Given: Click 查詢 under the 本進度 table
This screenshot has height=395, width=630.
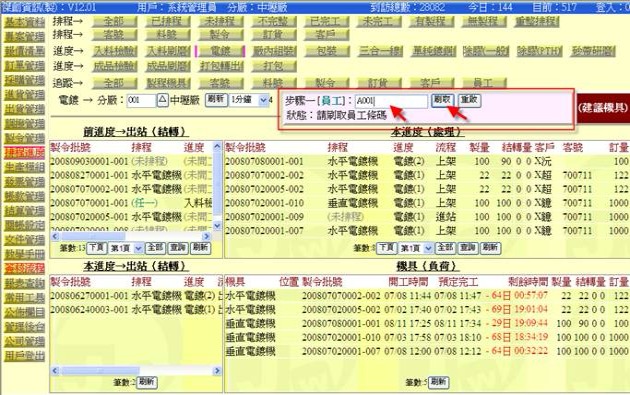Looking at the screenshot, I should (x=468, y=248).
